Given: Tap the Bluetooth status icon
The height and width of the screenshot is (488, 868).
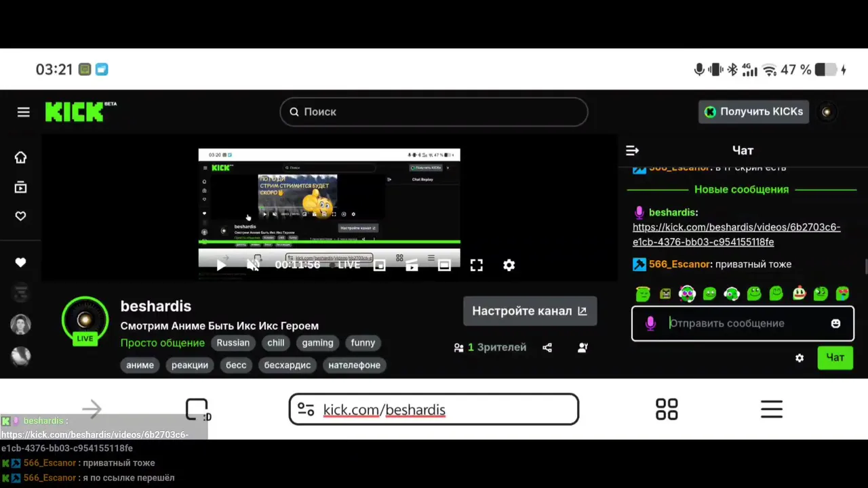Looking at the screenshot, I should tap(732, 70).
